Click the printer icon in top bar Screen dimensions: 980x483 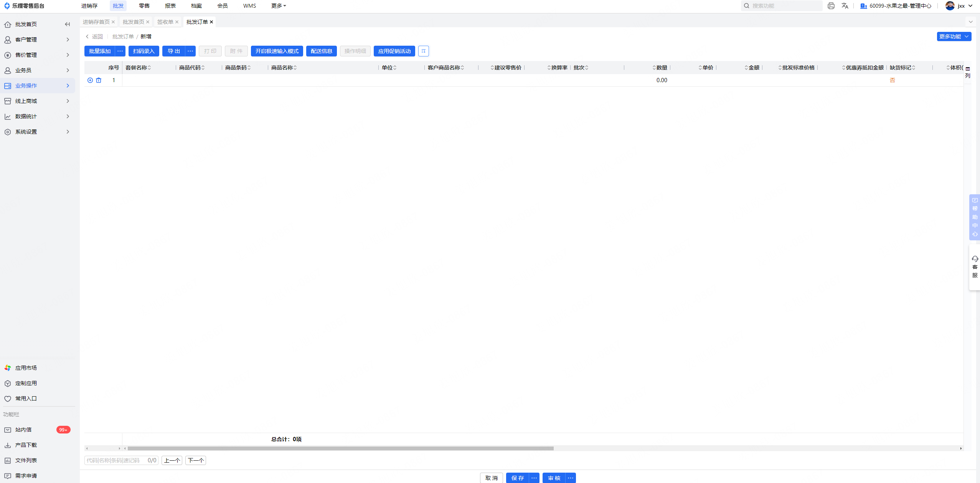[x=831, y=6]
